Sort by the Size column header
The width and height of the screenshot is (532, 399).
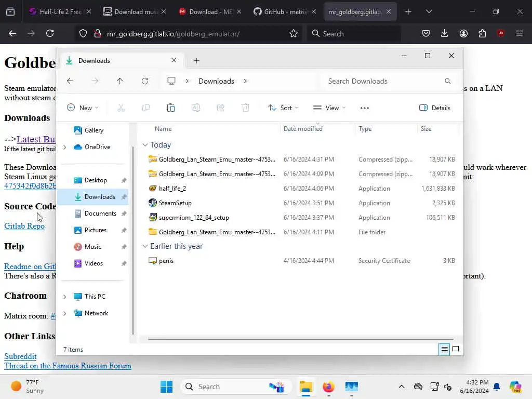tap(426, 129)
